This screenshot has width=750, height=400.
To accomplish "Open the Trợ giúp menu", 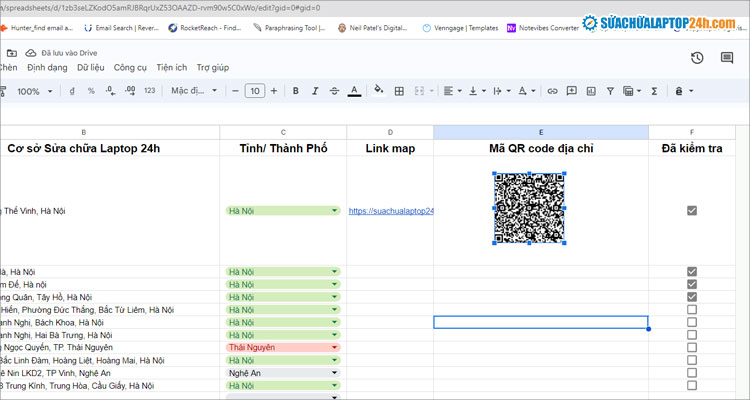I will coord(213,67).
